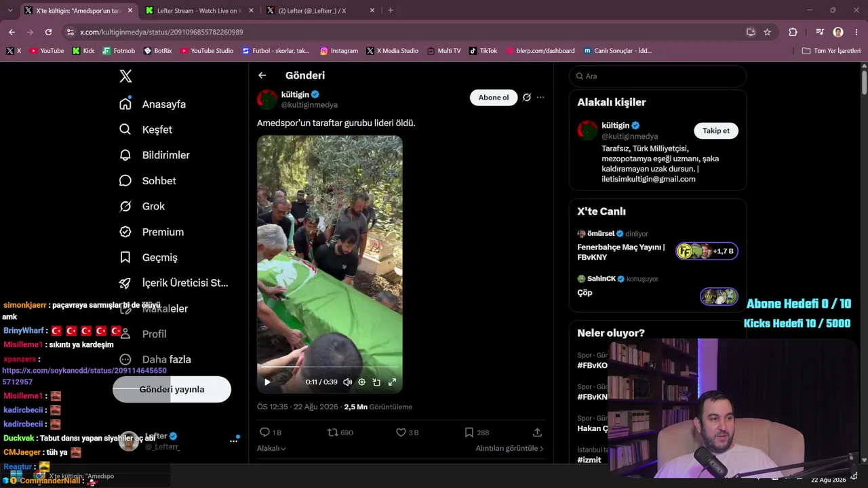Screen dimensions: 868x488
Task: Open the 2,5 Mn Görüntüleme view count
Action: tap(378, 407)
